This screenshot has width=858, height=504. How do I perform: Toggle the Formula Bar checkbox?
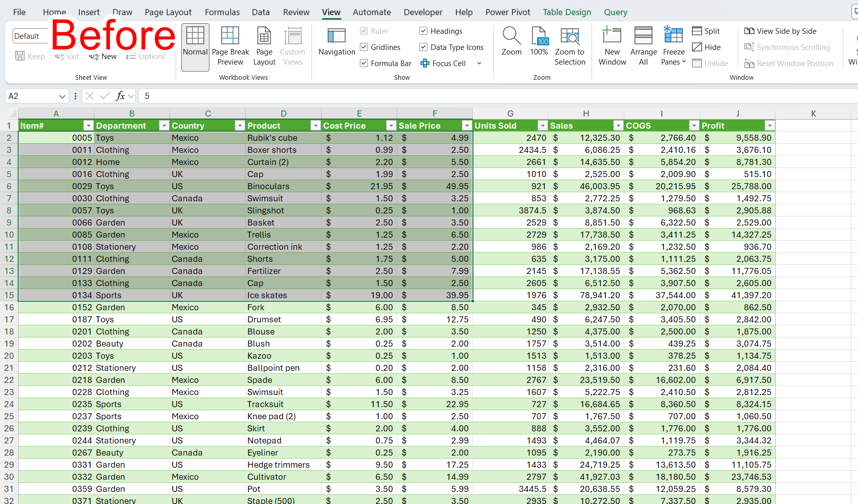point(364,64)
